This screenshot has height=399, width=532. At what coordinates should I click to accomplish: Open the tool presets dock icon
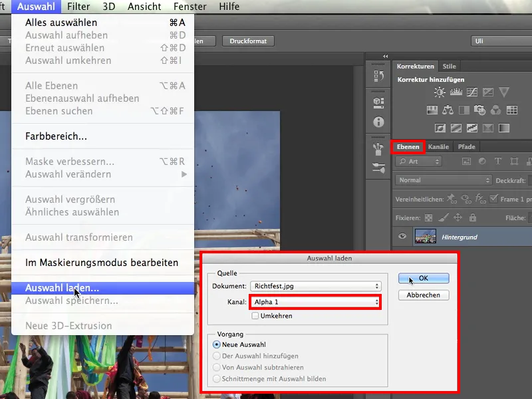click(378, 168)
